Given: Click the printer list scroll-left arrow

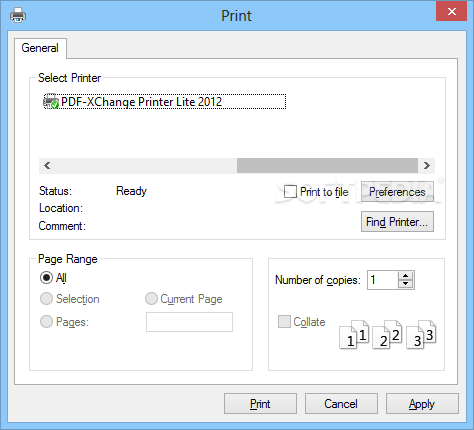Looking at the screenshot, I should point(47,165).
